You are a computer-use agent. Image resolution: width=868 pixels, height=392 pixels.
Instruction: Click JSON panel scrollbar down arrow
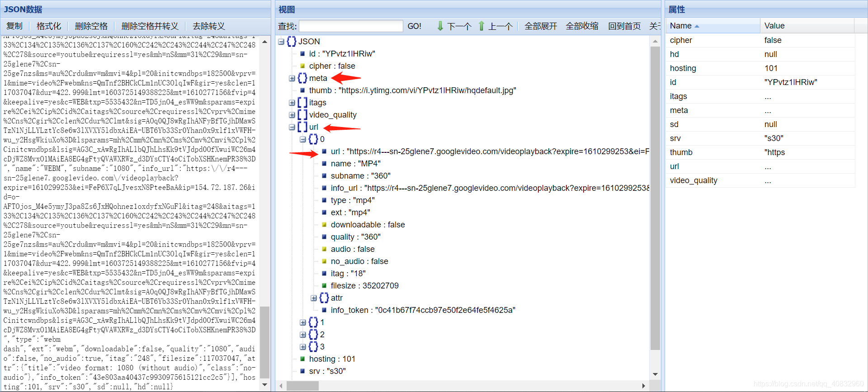[x=265, y=385]
